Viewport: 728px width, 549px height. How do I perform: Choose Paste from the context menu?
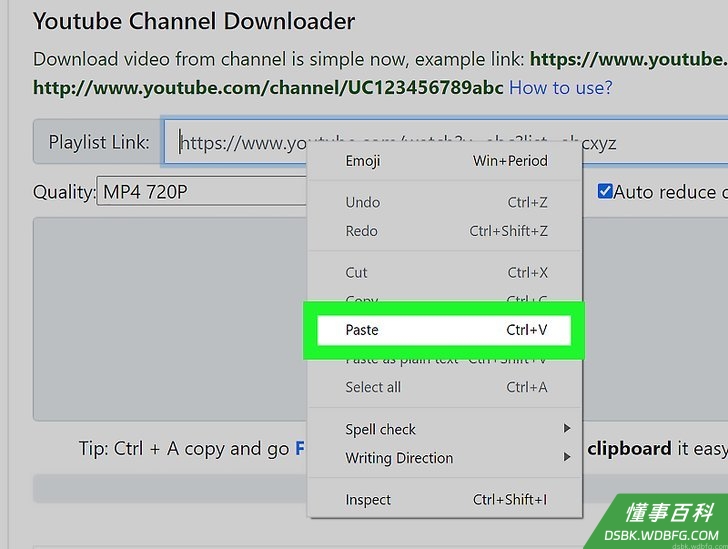[444, 330]
